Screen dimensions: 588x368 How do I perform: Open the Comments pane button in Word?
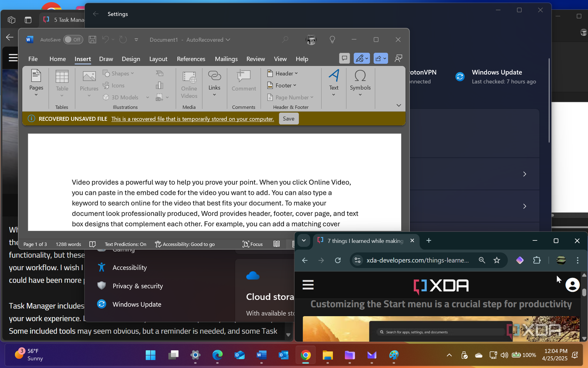click(x=344, y=58)
